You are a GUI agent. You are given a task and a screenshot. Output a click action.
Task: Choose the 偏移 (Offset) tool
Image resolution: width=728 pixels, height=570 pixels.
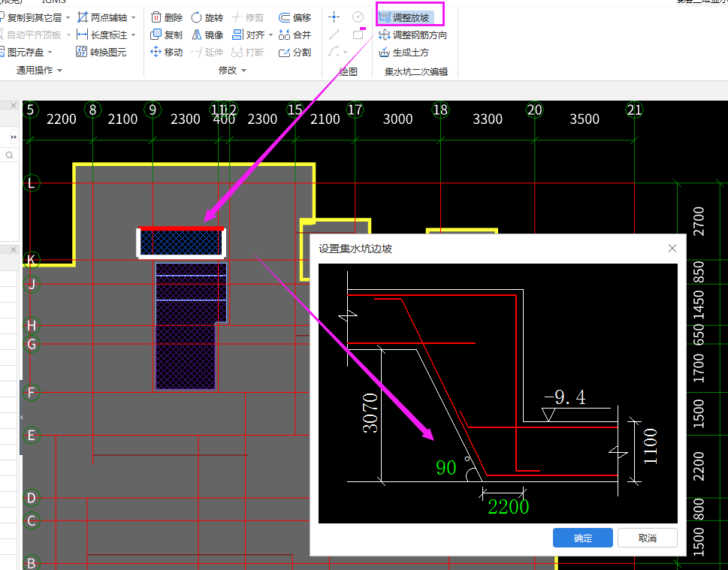(x=295, y=17)
